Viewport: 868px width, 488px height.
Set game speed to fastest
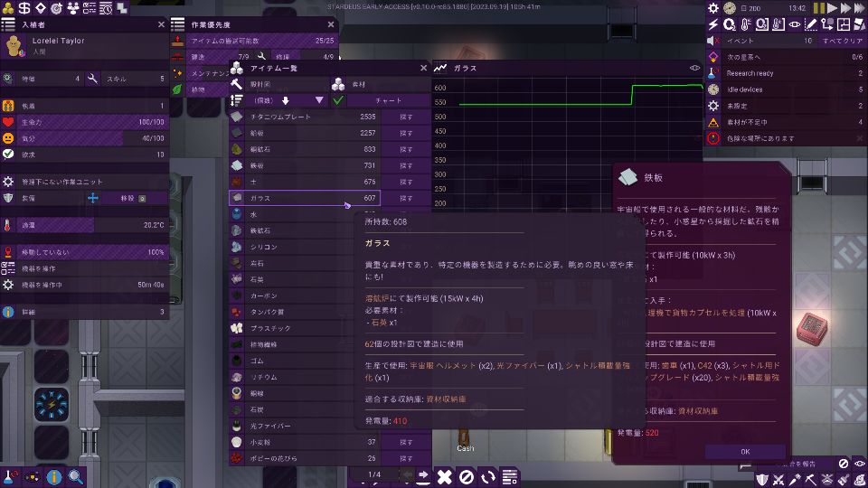[860, 8]
